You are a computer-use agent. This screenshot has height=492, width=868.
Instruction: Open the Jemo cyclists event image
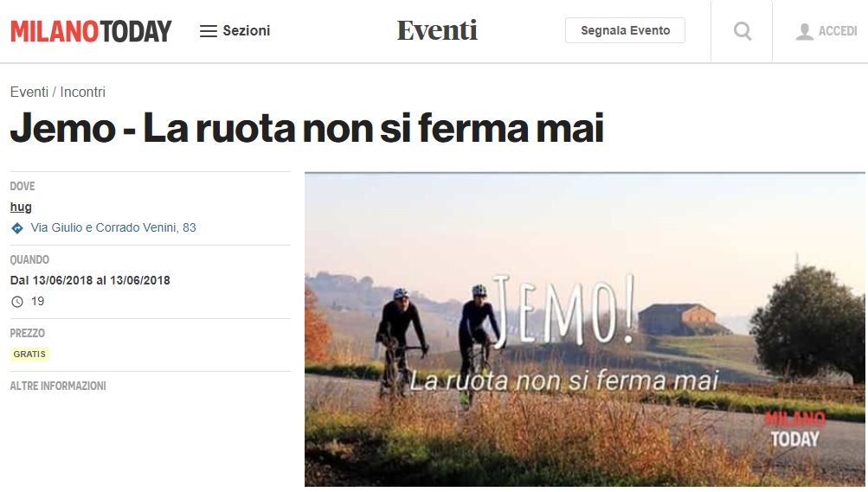[x=584, y=329]
